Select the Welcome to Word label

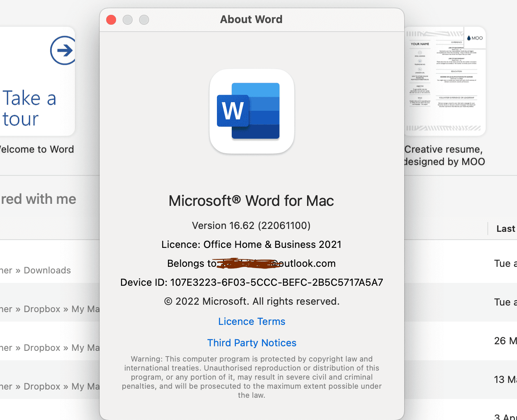pos(37,149)
